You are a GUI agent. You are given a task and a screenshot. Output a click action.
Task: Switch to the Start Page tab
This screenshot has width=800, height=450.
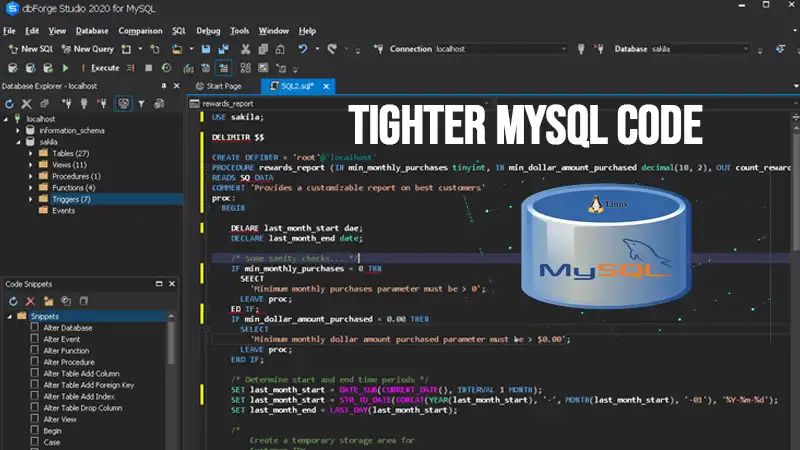[219, 86]
